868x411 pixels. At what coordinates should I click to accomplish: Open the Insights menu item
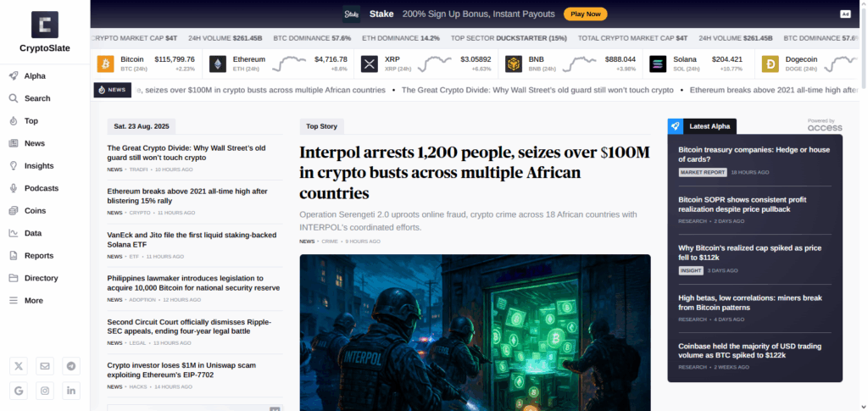click(x=39, y=165)
